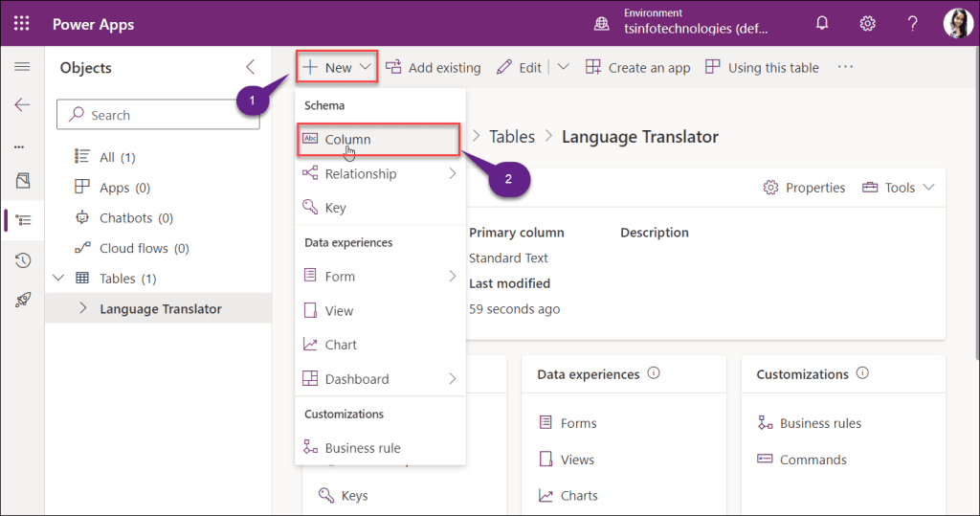980x516 pixels.
Task: Open Forms under Data experiences
Action: tap(568, 423)
